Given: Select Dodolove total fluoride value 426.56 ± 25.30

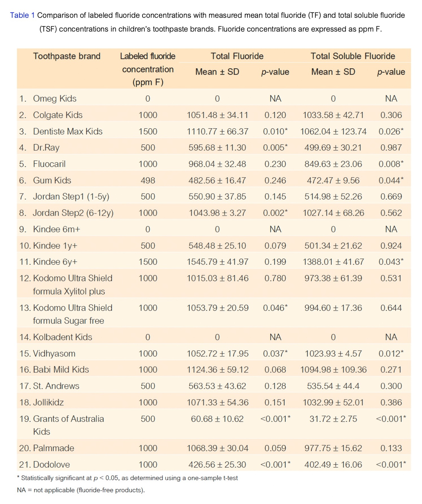Looking at the screenshot, I should pyautogui.click(x=217, y=464).
